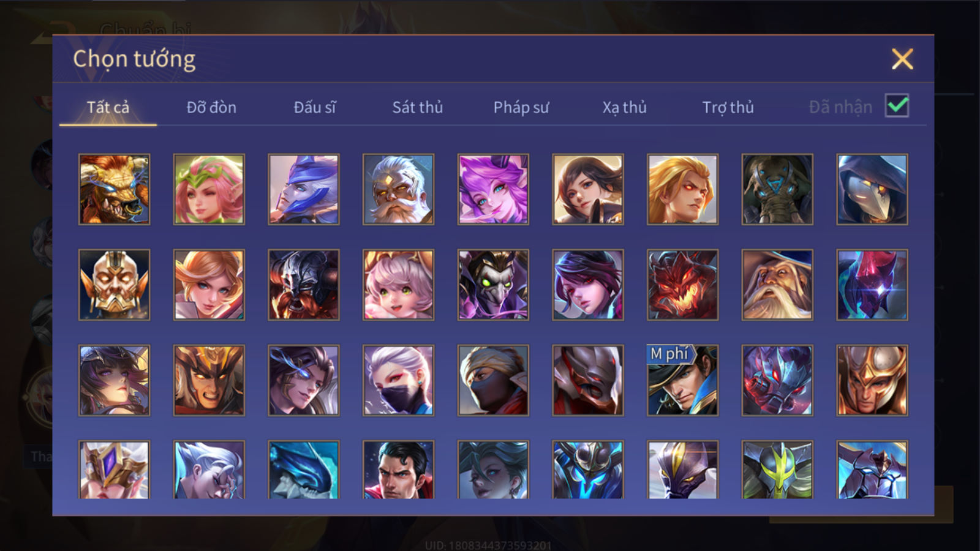Switch to the 'Đỡ đòn' tab
Screen dimensions: 980x551
(x=211, y=107)
